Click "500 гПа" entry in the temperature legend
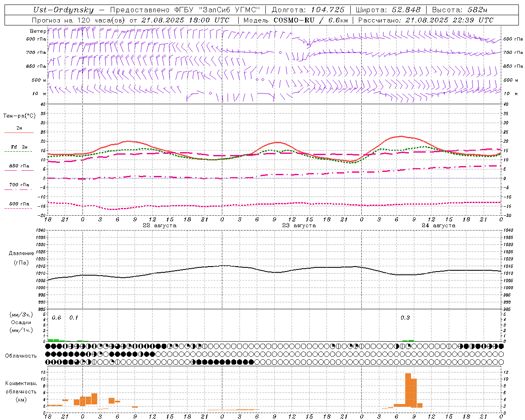Screen dimensions: 525x420 [19, 204]
